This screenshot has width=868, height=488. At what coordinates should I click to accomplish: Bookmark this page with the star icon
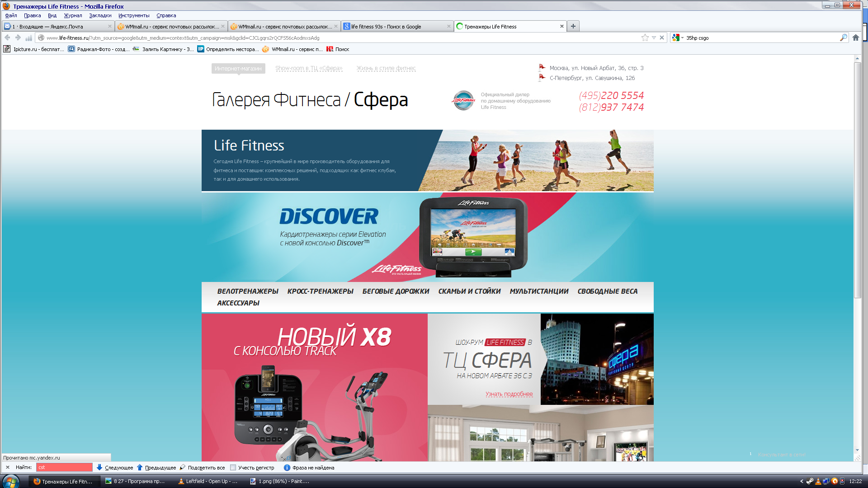[645, 38]
